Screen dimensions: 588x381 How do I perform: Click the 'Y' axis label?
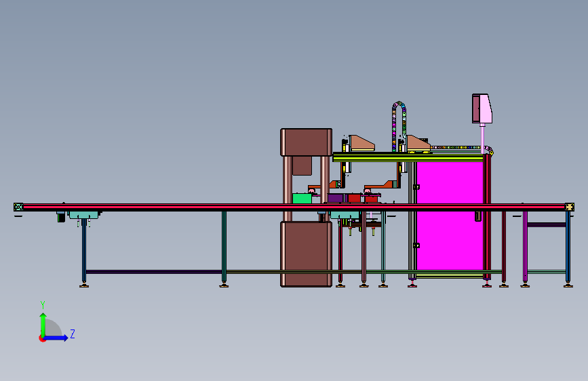[x=43, y=304]
